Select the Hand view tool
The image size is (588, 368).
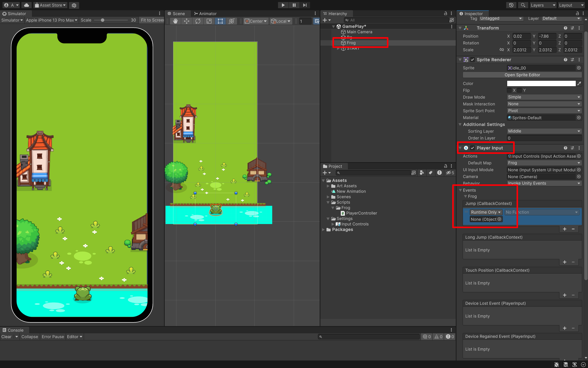[x=175, y=21]
